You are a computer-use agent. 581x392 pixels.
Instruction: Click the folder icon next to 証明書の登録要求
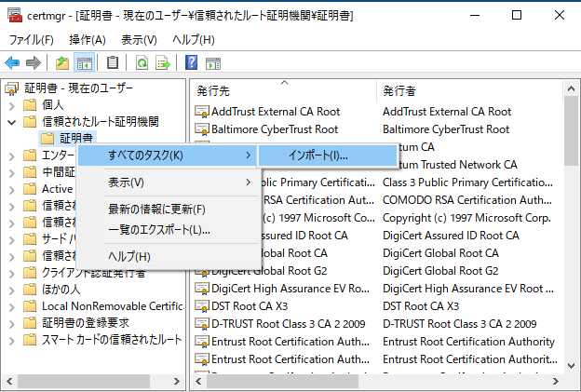[30, 323]
